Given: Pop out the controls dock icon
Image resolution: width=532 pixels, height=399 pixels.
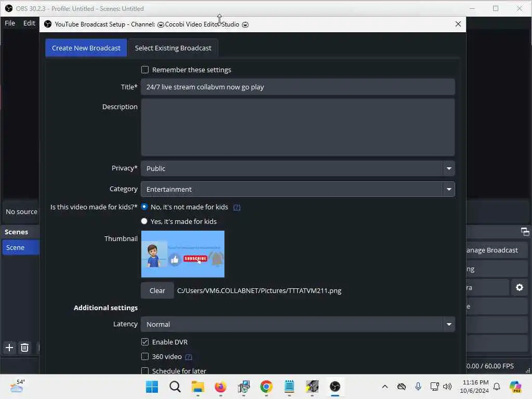Looking at the screenshot, I should [525, 232].
